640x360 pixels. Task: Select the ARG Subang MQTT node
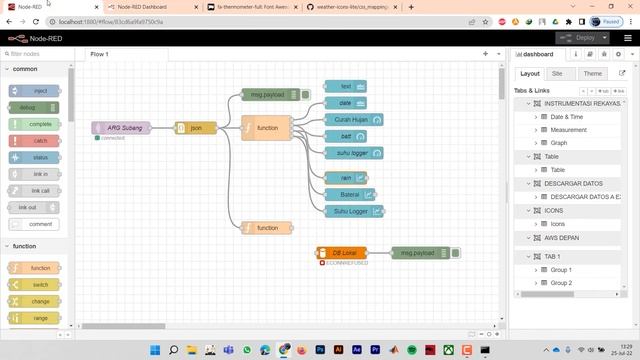121,128
